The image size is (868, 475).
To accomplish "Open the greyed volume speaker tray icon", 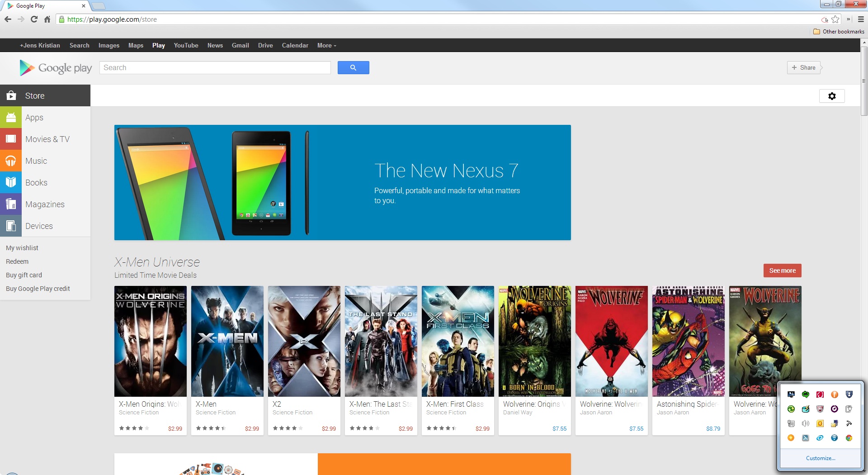I will coord(806,423).
